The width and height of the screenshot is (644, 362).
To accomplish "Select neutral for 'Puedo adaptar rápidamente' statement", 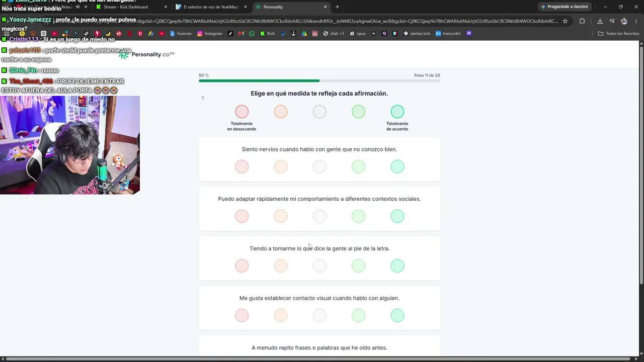I will (x=319, y=216).
